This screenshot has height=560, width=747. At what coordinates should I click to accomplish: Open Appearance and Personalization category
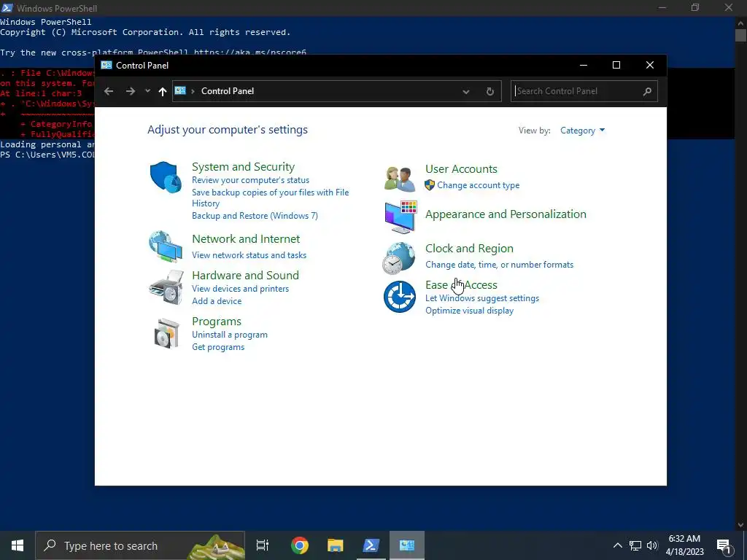coord(506,214)
